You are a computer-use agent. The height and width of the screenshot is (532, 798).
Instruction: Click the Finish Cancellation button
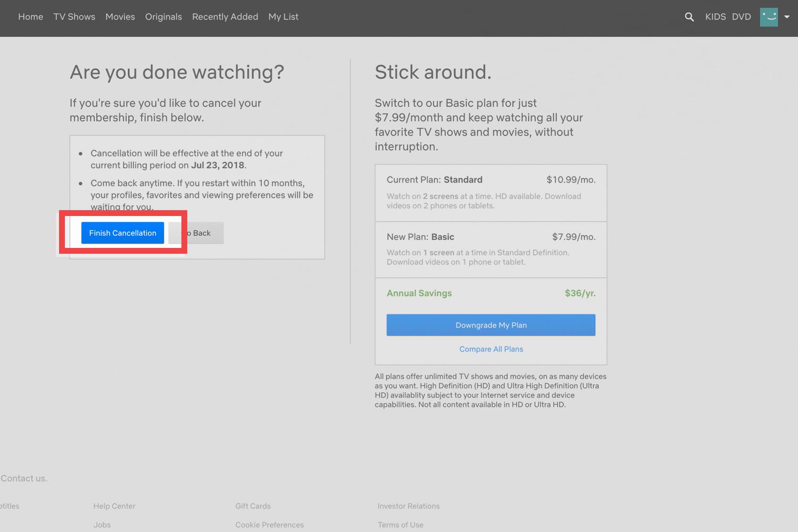122,232
